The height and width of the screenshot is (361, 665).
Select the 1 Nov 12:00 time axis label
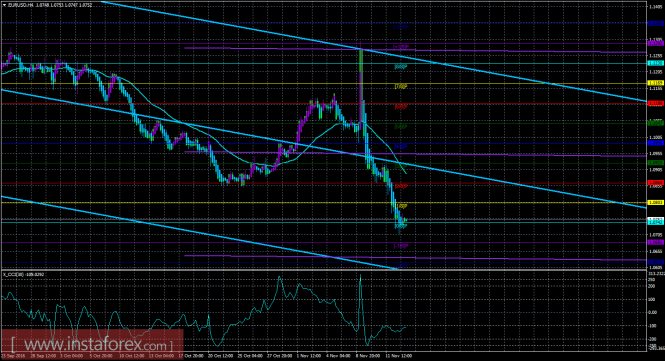(x=308, y=356)
